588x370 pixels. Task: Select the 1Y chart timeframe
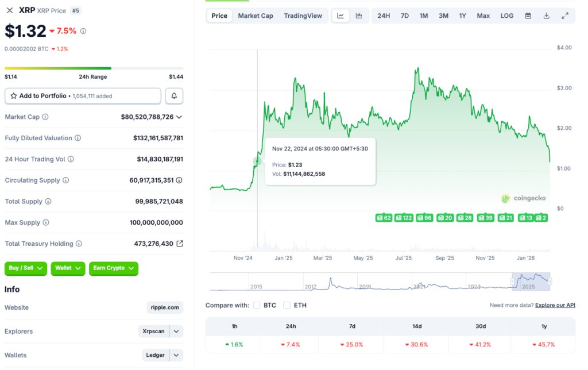click(x=463, y=16)
